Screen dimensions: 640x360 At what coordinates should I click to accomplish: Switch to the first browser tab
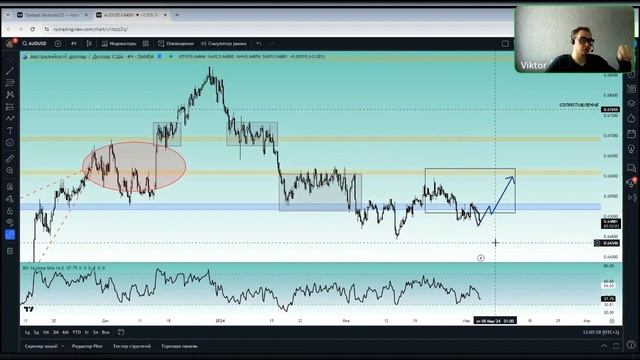[x=52, y=15]
